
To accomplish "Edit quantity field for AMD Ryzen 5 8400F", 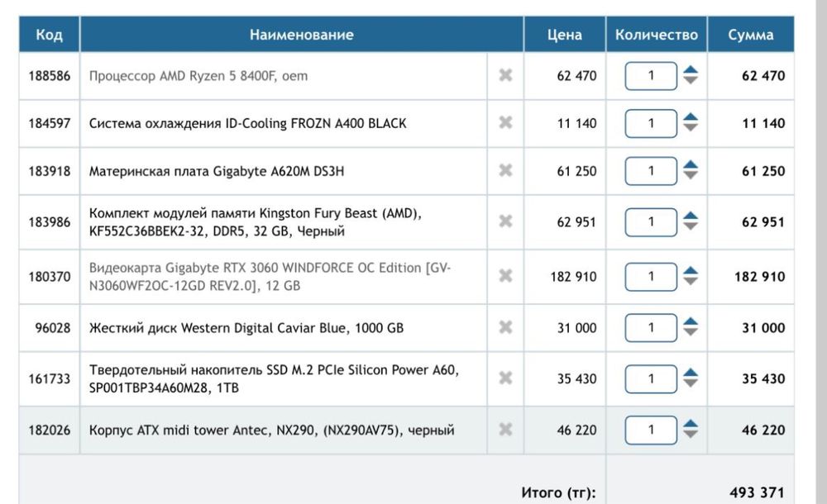I will tap(651, 76).
